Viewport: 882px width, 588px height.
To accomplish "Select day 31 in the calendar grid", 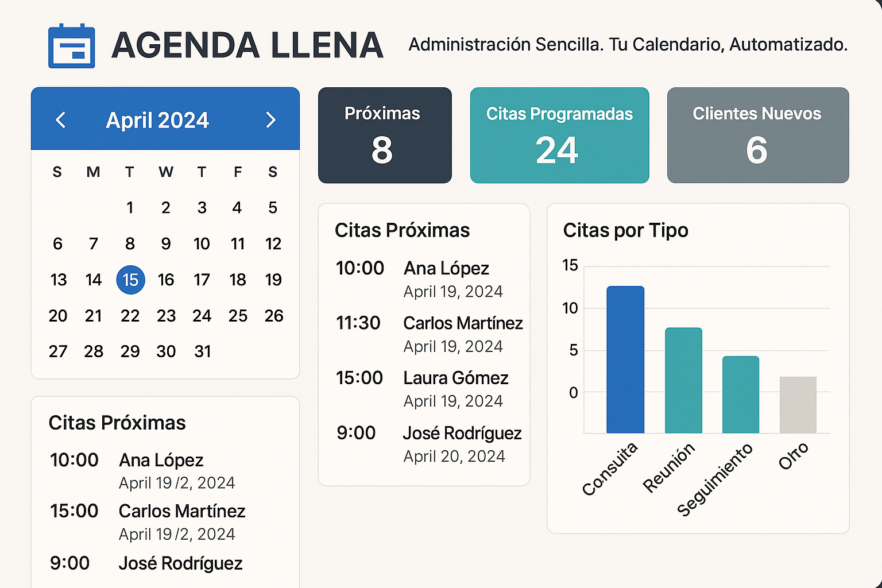I will click(x=202, y=351).
